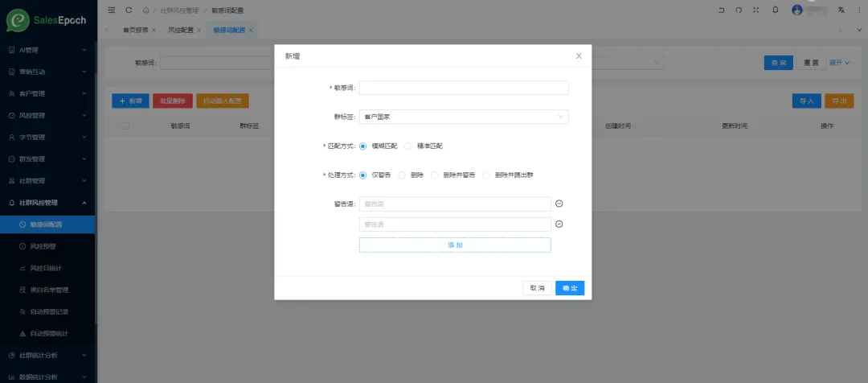Image resolution: width=868 pixels, height=383 pixels.
Task: Click the 黑白名单管理 icon in sidebar
Action: point(23,290)
